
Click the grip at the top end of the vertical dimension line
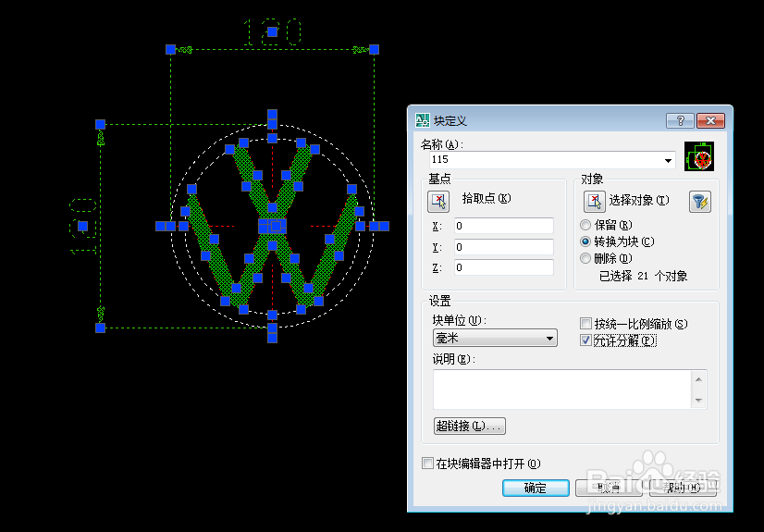[x=101, y=124]
